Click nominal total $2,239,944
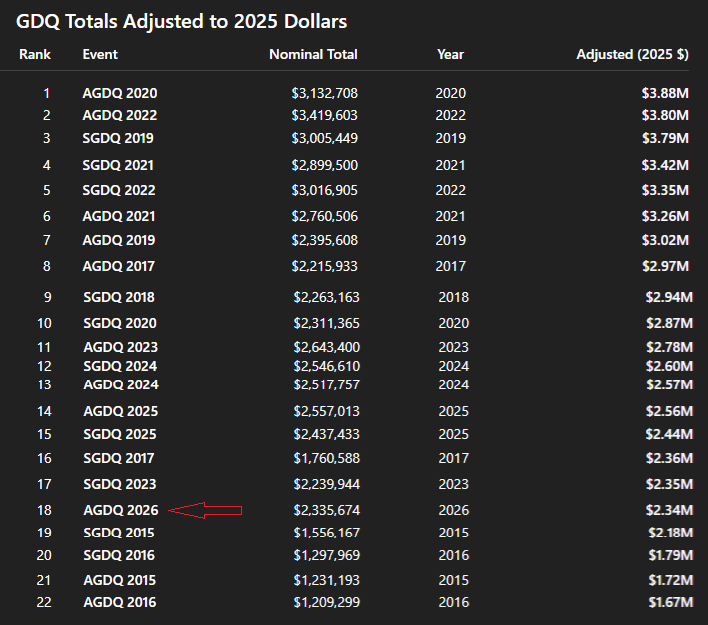Screen dimensions: 708x625 (327, 484)
